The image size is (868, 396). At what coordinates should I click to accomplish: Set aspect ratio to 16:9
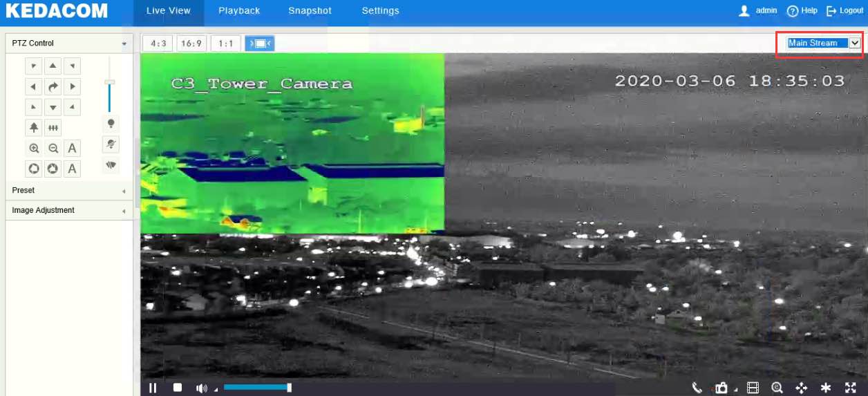(191, 44)
